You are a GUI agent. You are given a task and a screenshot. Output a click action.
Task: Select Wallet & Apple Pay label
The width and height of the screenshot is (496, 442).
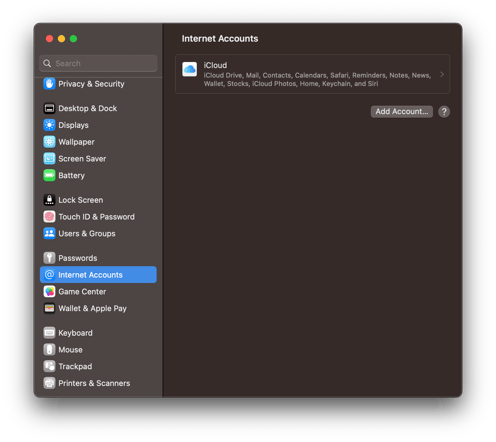click(93, 309)
